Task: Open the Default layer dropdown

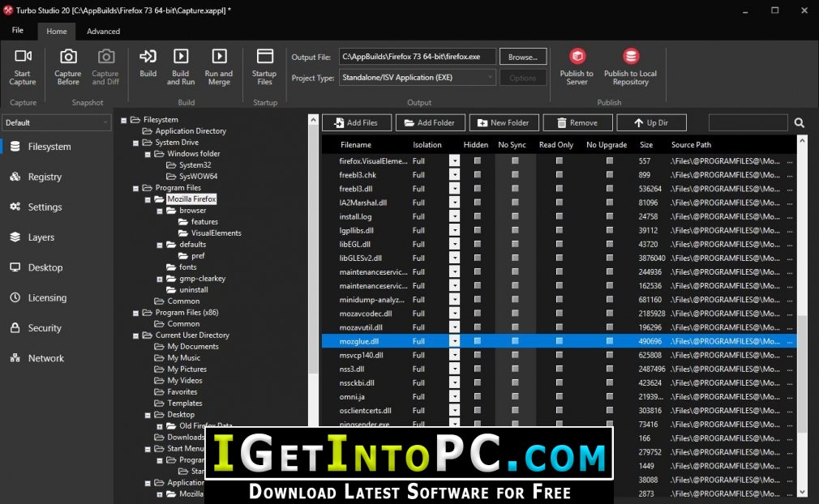Action: (x=57, y=122)
